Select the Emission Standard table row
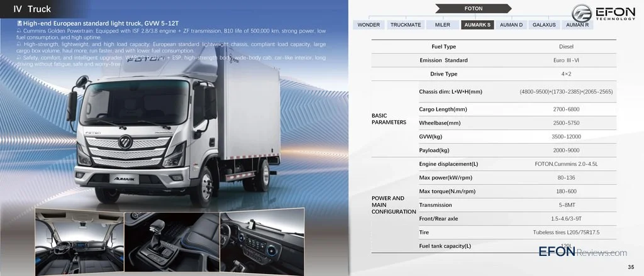Viewport: 644px width, 276px height. tap(494, 60)
